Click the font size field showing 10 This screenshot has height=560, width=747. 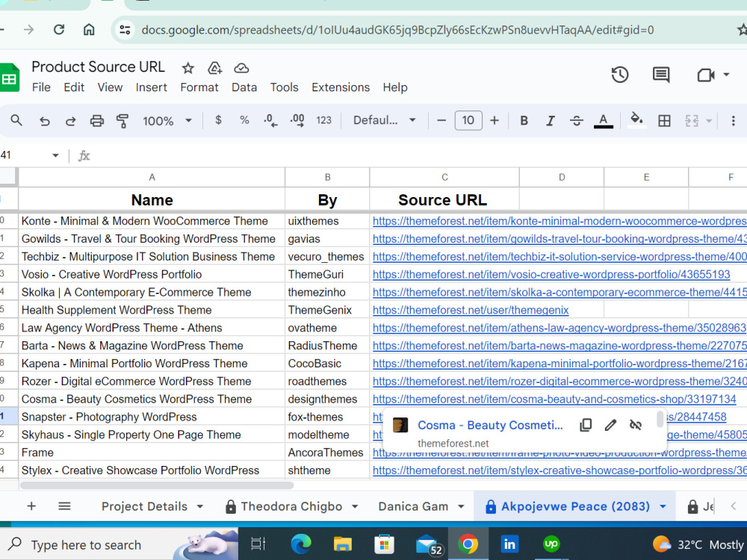[x=468, y=120]
